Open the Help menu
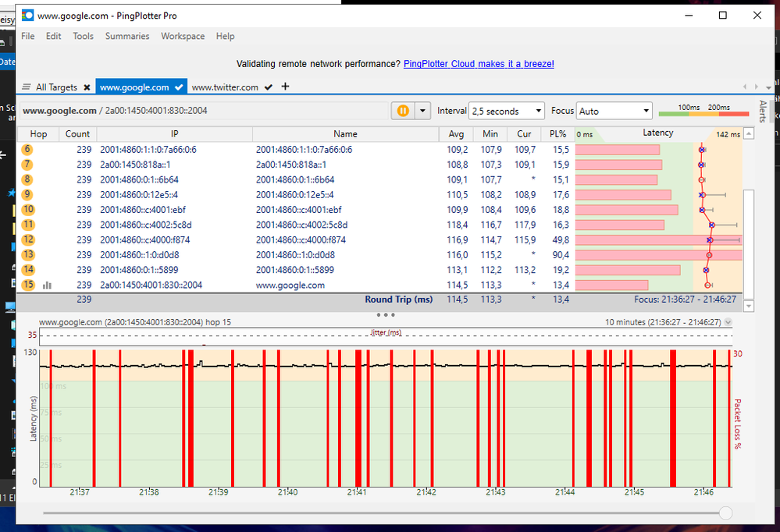Image resolution: width=780 pixels, height=532 pixels. click(x=225, y=36)
